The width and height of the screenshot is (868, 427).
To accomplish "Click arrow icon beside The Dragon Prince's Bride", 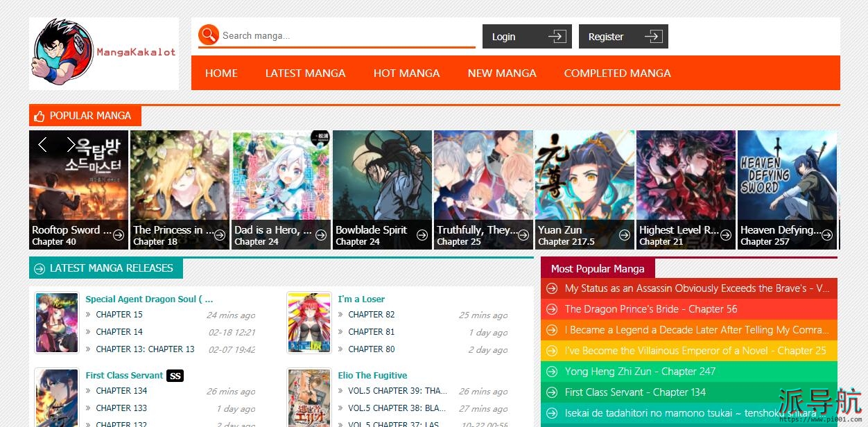I will 552,309.
